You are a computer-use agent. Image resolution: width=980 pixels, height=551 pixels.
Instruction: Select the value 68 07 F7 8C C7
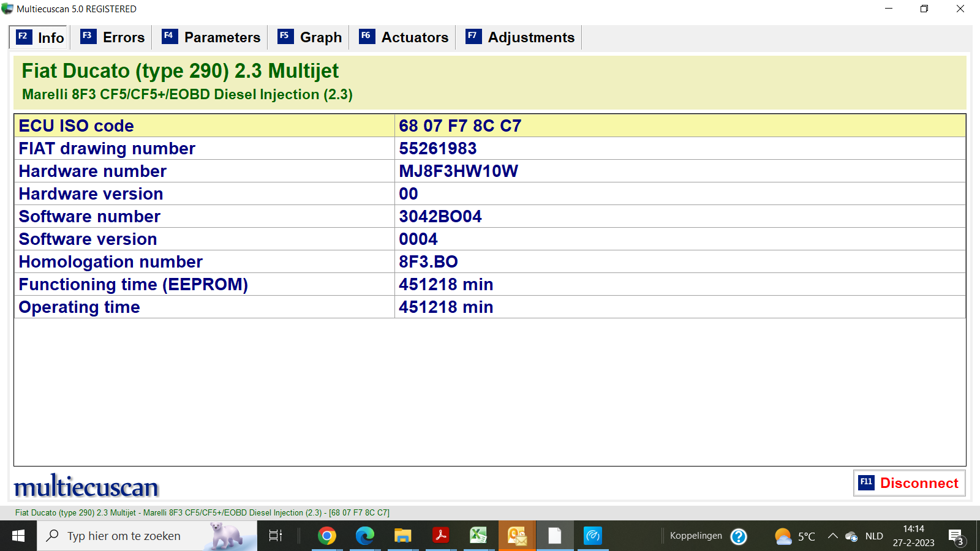point(460,126)
